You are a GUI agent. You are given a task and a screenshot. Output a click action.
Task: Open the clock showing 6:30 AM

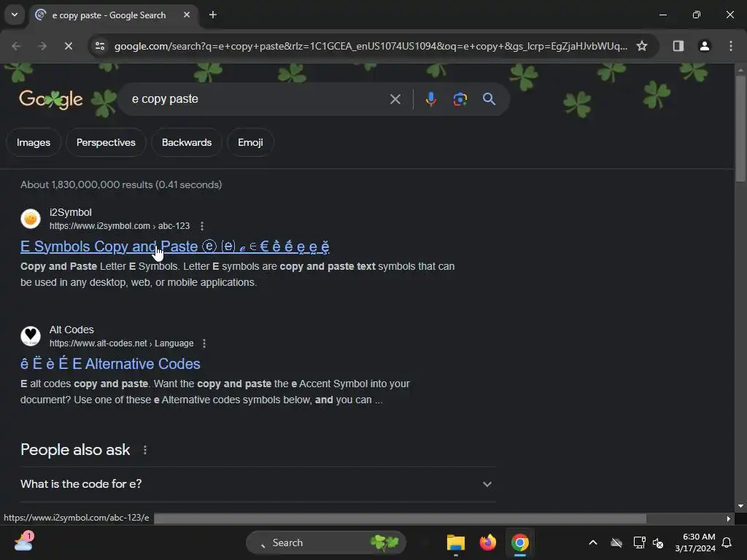pos(695,542)
